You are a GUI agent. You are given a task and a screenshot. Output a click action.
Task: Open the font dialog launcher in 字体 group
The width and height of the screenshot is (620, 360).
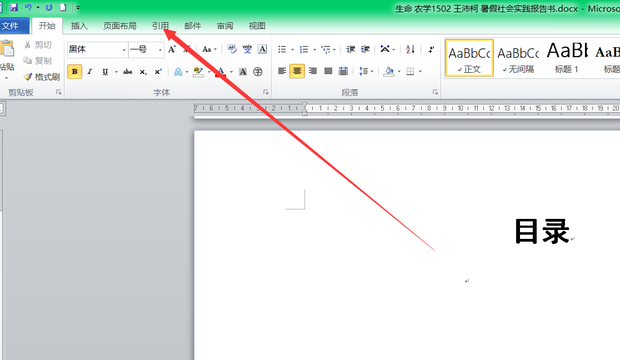pos(266,92)
